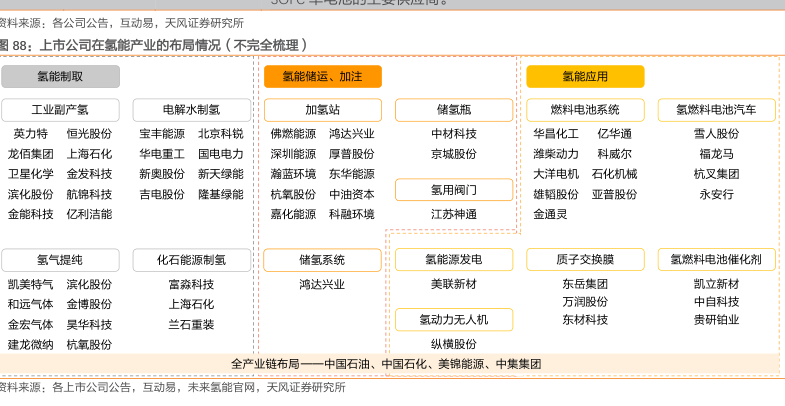Select the 氢燃料电池汽车 category box
Screen dimensions: 785x406
click(716, 110)
